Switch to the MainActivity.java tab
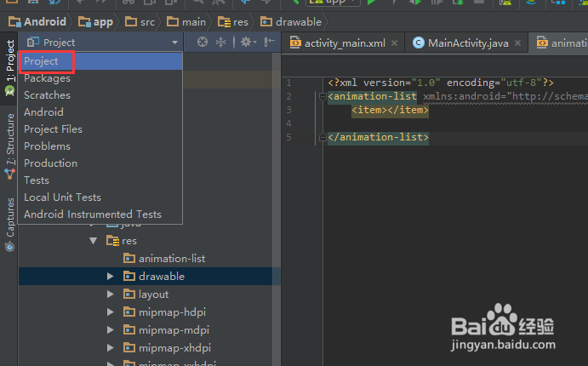Viewport: 588px width, 366px height. 466,43
